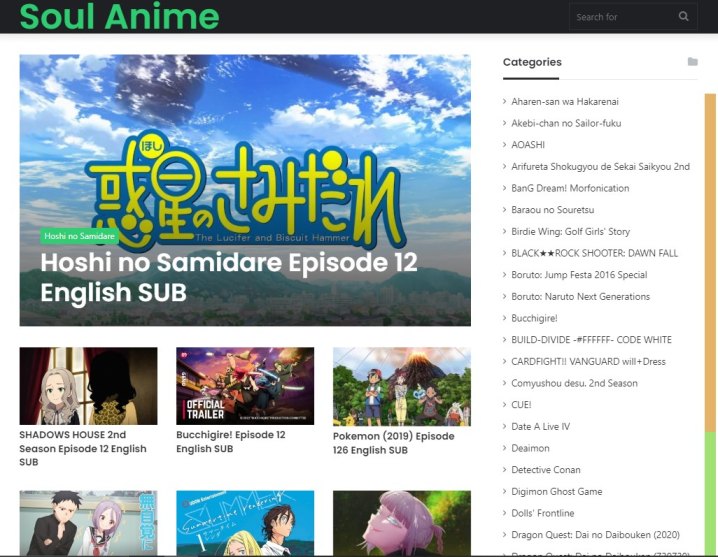Open the Detective Conan category
Image resolution: width=718 pixels, height=557 pixels.
(546, 470)
